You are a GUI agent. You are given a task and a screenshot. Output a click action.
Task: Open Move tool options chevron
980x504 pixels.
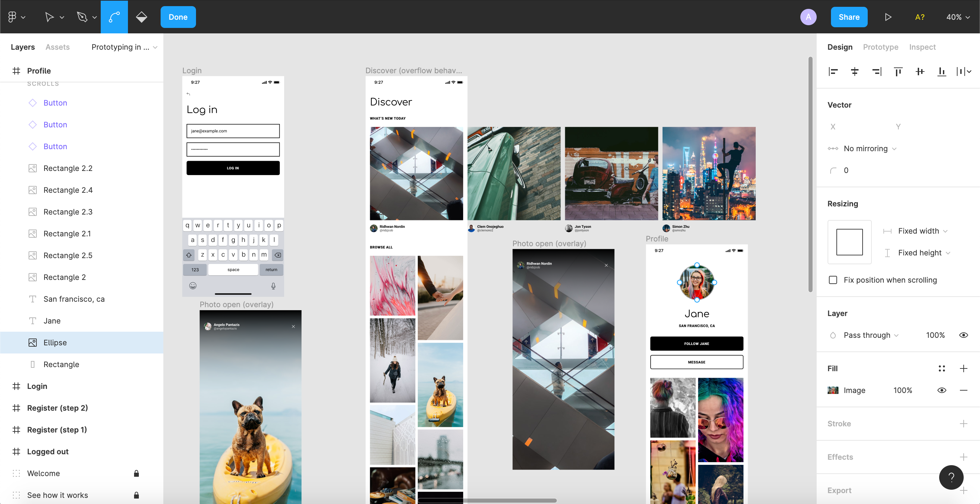pyautogui.click(x=62, y=17)
